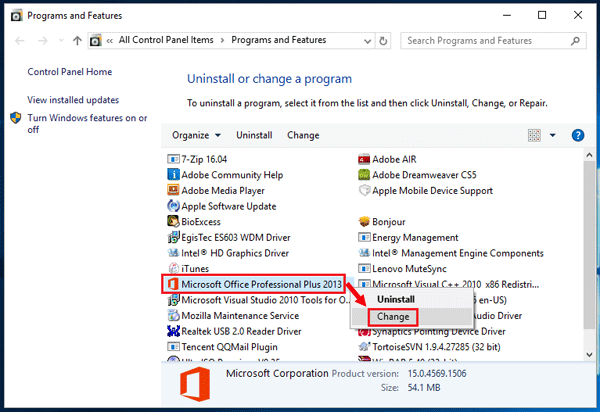Open the Organize dropdown menu

click(196, 135)
